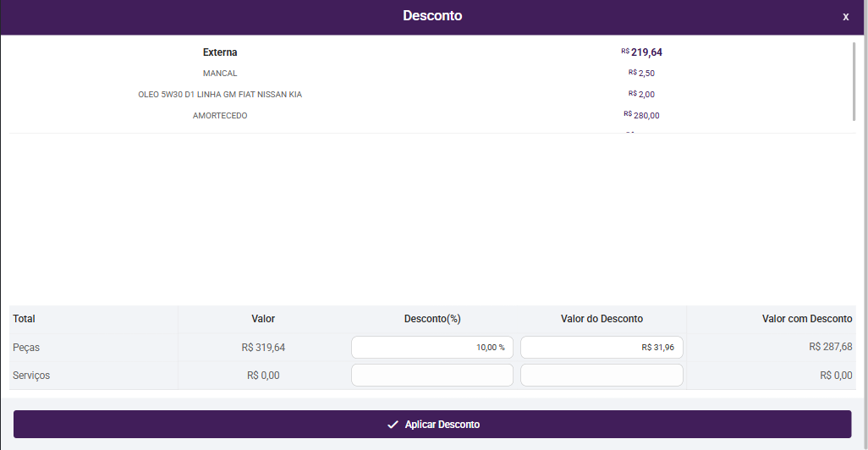Close the Desconto dialog
The height and width of the screenshot is (450, 868).
point(845,17)
